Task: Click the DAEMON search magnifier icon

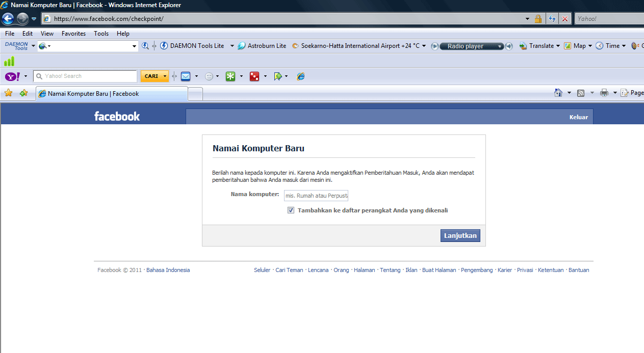Action: tap(145, 46)
